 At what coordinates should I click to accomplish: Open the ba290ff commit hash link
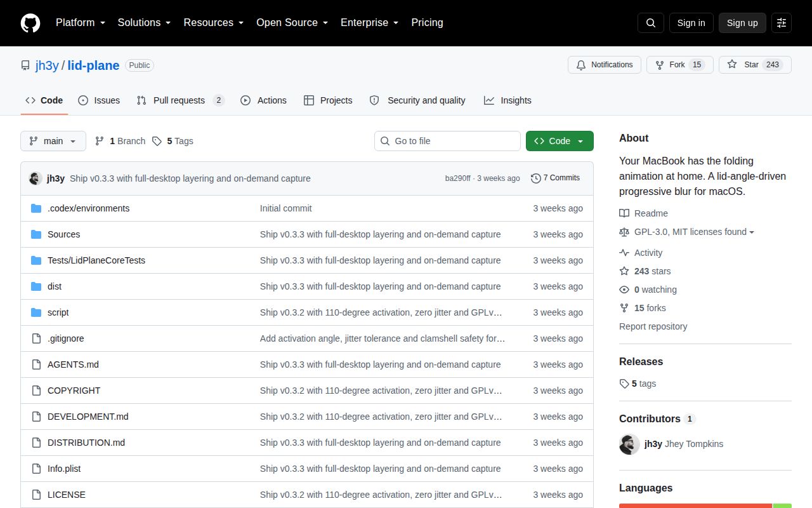(458, 178)
